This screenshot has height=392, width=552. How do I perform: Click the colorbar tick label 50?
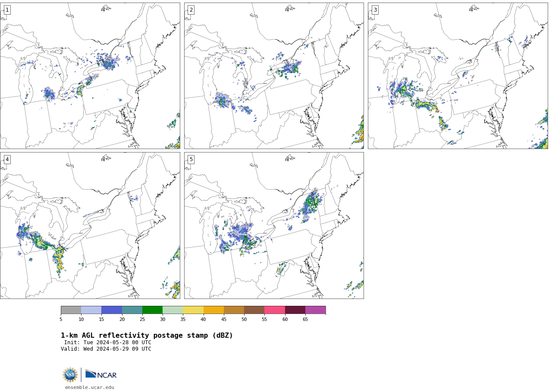click(244, 319)
